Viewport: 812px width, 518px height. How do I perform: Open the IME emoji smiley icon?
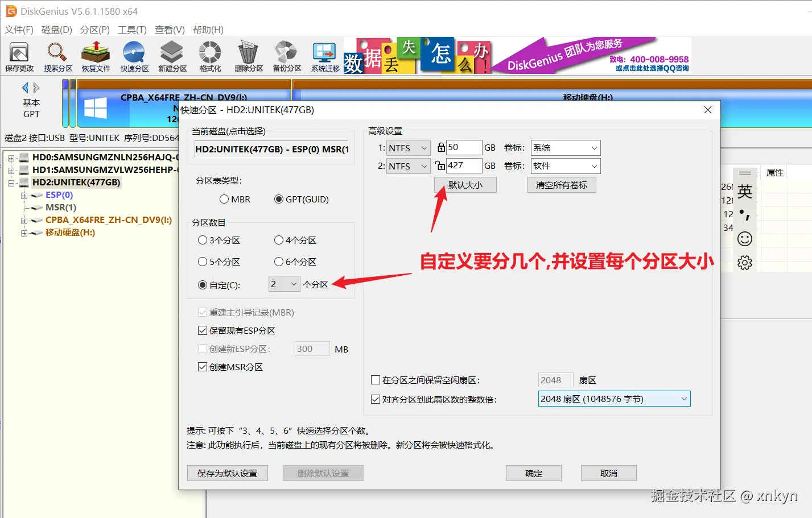click(745, 239)
